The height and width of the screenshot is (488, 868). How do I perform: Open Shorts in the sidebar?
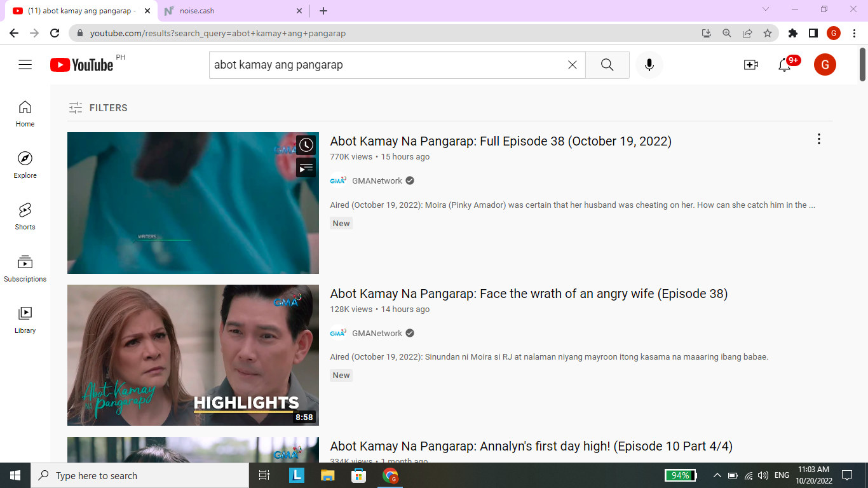pos(25,217)
